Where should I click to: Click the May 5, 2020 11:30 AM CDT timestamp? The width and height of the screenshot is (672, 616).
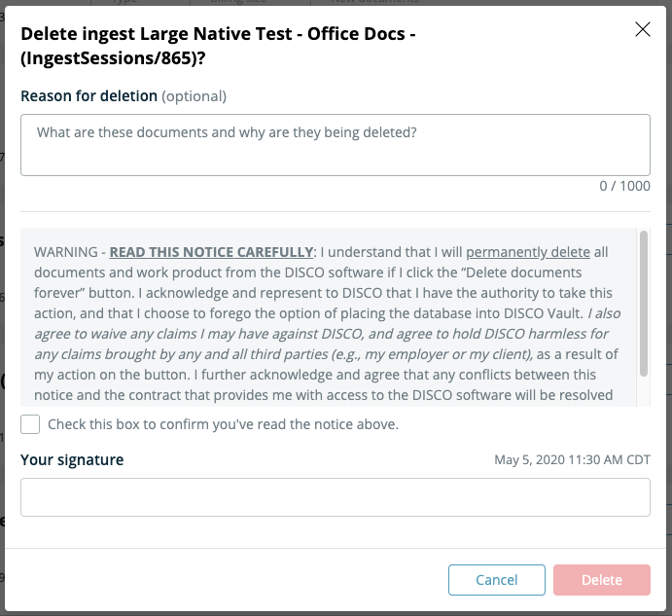[572, 460]
